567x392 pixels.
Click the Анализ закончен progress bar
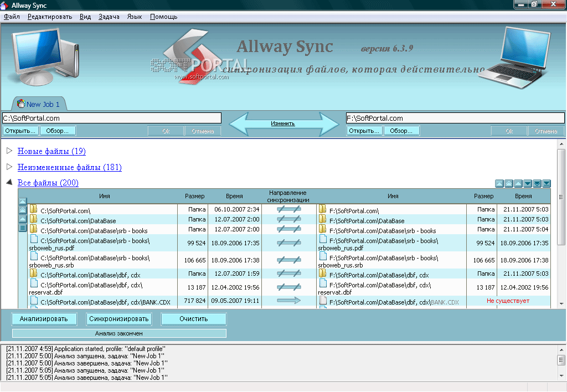click(x=119, y=333)
